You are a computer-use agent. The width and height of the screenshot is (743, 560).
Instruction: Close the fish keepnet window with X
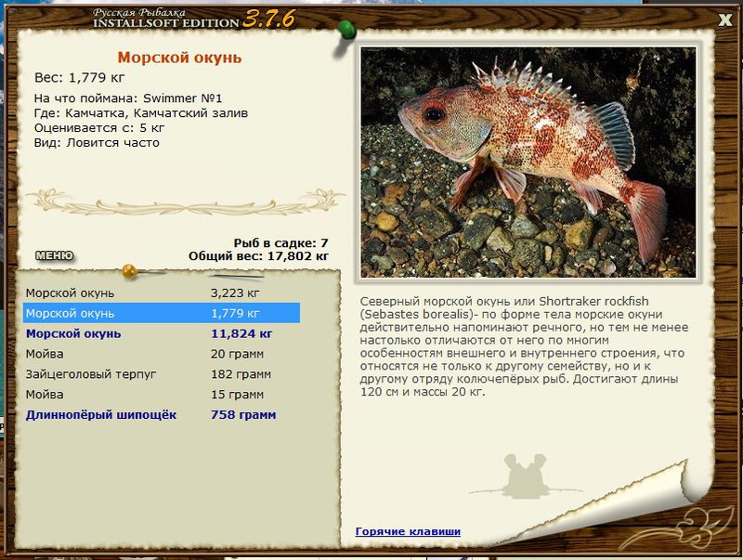[724, 20]
